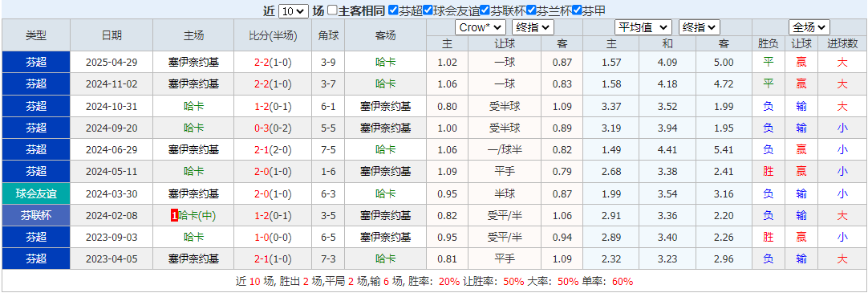Uncheck the 芬兰杯 filter checkbox
The height and width of the screenshot is (293, 868).
pyautogui.click(x=530, y=10)
